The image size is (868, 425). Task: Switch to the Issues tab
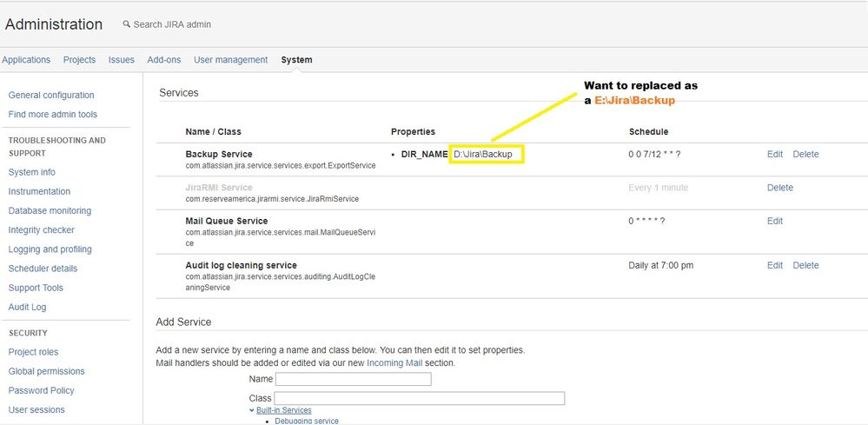(122, 60)
